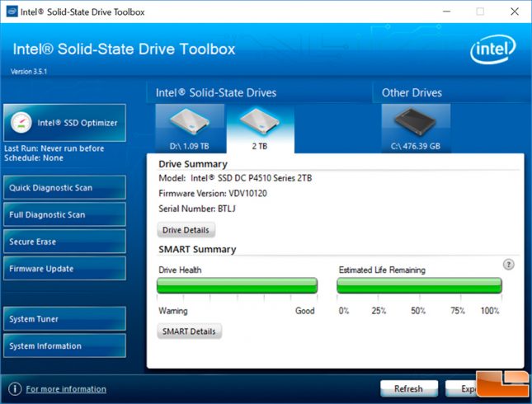Click the Schedule: None text

[x=34, y=158]
